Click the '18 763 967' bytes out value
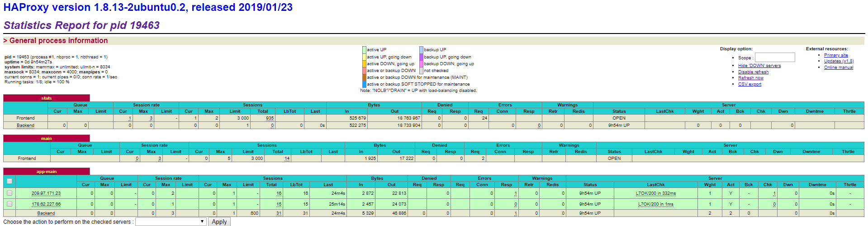This screenshot has width=868, height=226. [x=409, y=118]
